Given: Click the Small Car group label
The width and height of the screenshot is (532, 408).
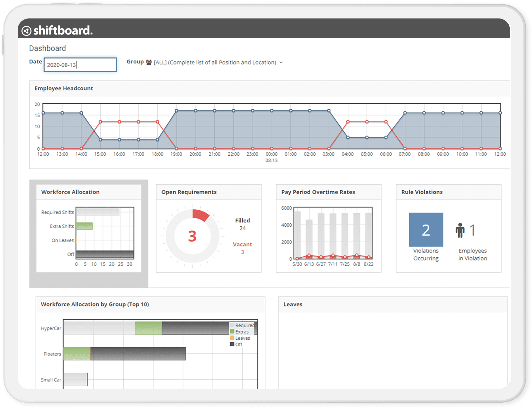Looking at the screenshot, I should 51,379.
